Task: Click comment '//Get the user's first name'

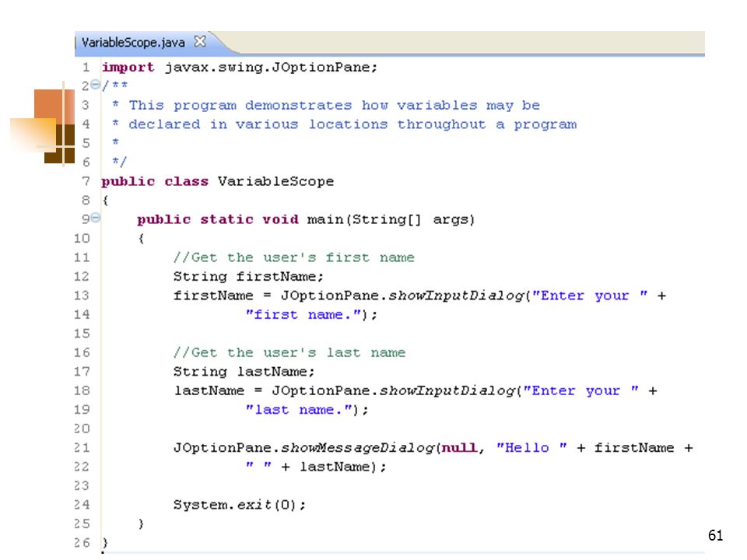Action: [294, 257]
